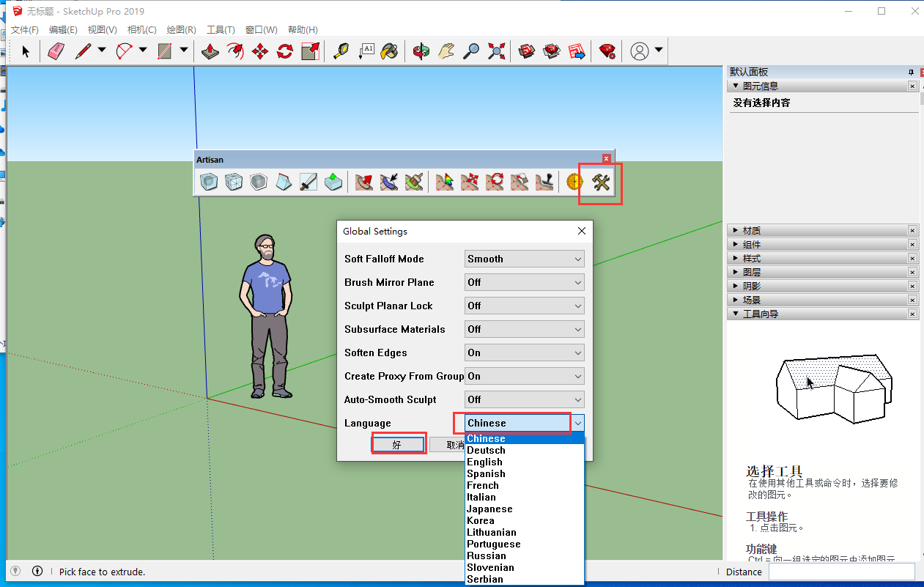Open the Auto-Smooth Sculpt dropdown

point(525,399)
